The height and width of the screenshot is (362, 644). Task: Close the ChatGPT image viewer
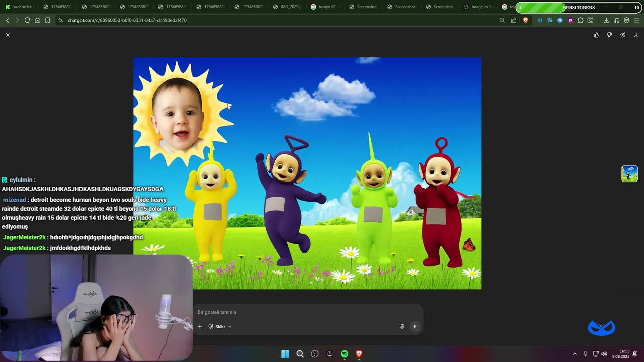(x=8, y=35)
